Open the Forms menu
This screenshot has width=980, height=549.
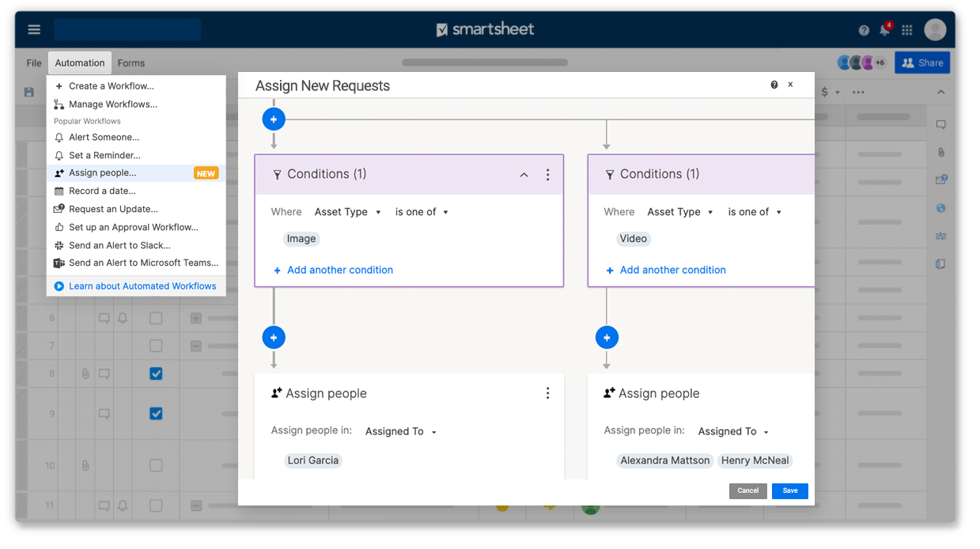(x=131, y=63)
